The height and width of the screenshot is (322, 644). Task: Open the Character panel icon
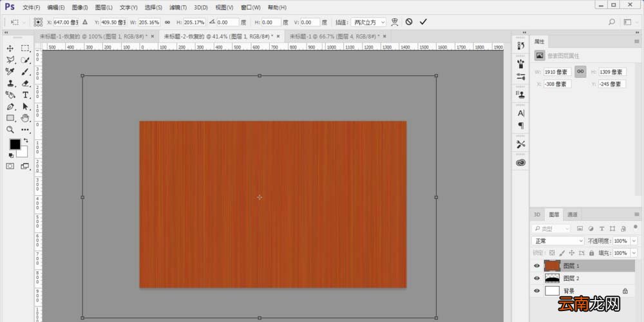[x=521, y=113]
